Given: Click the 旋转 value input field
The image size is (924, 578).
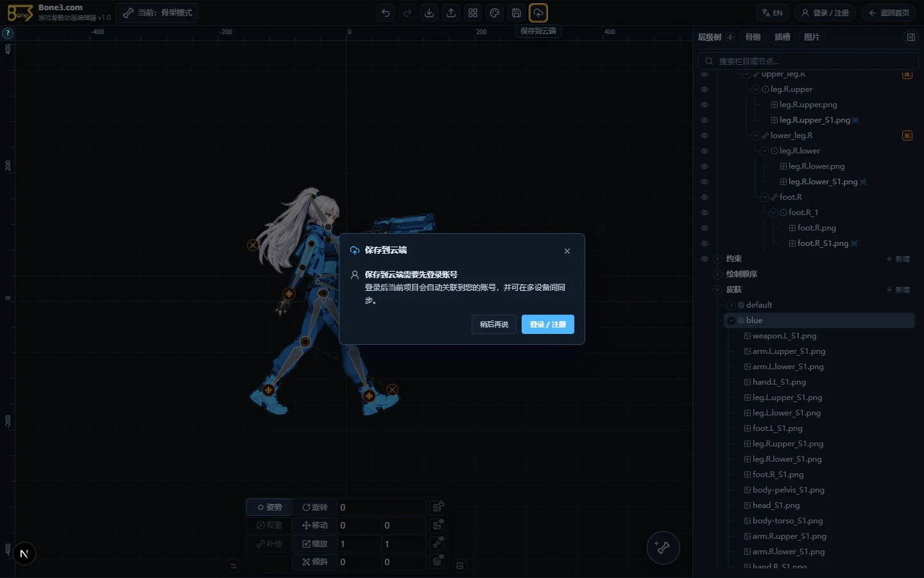Looking at the screenshot, I should (381, 507).
